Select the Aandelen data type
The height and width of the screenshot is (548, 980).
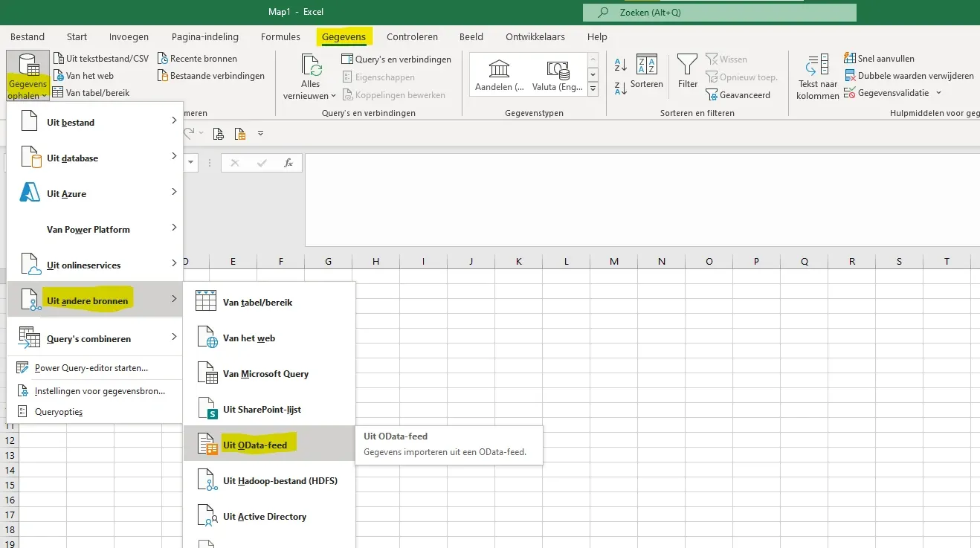tap(499, 76)
